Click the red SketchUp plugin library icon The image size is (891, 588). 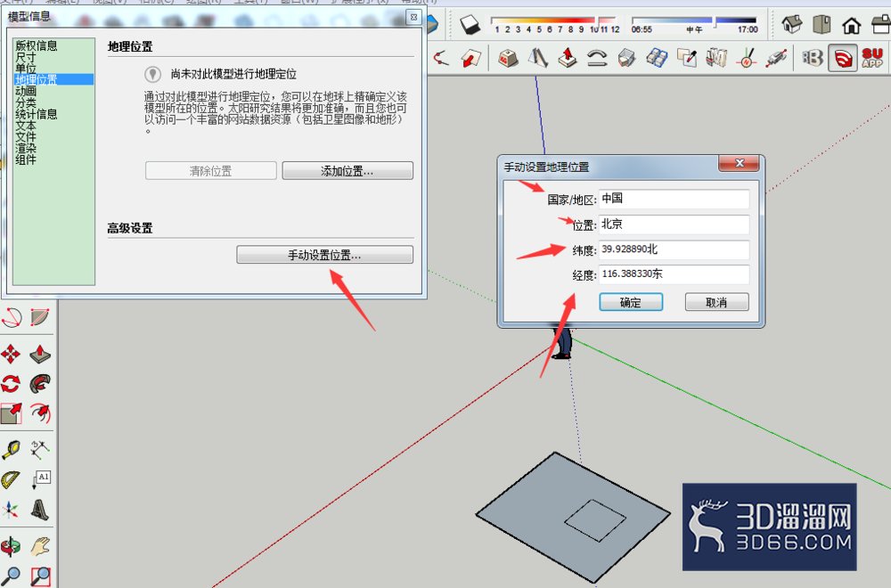click(843, 57)
